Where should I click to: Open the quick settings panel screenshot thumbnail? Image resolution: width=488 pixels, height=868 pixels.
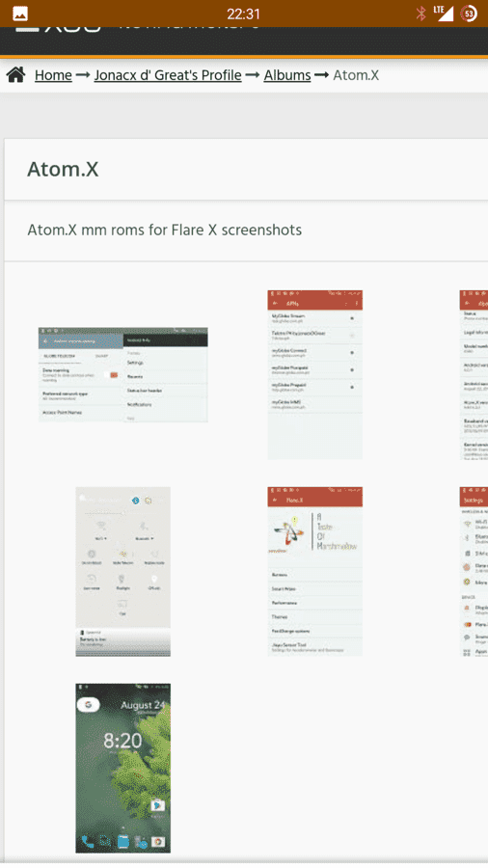point(122,571)
